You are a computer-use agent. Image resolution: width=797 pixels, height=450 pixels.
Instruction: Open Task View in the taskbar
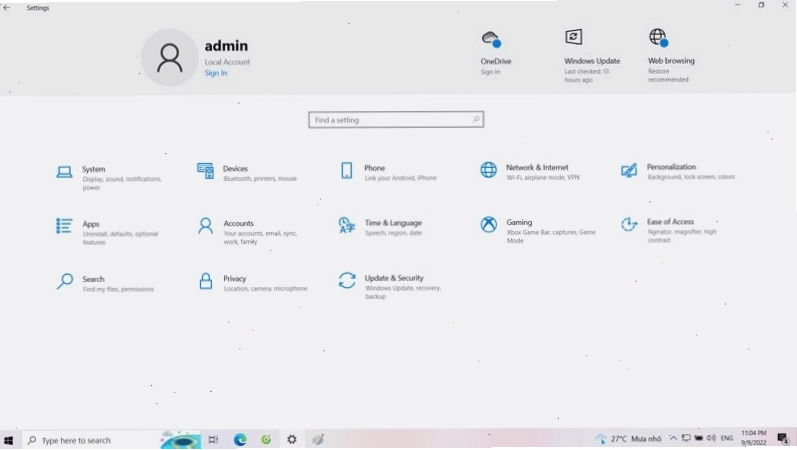[x=213, y=440]
